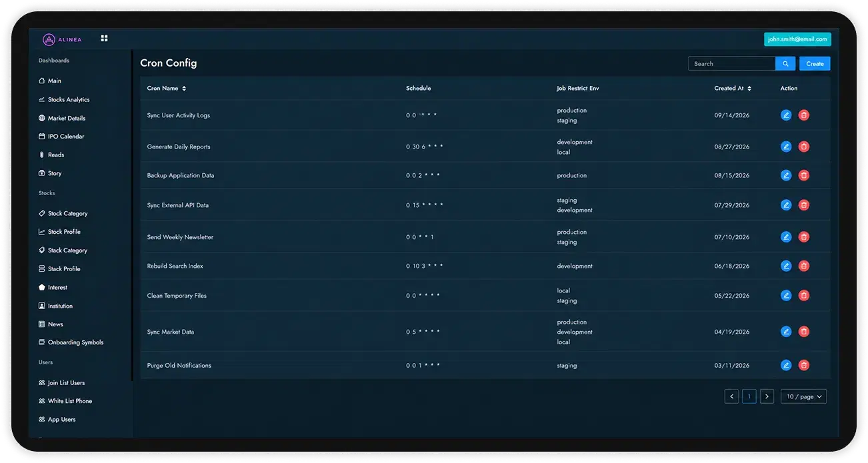Open Stock Profile in sidebar
The image size is (868, 463).
coord(59,232)
